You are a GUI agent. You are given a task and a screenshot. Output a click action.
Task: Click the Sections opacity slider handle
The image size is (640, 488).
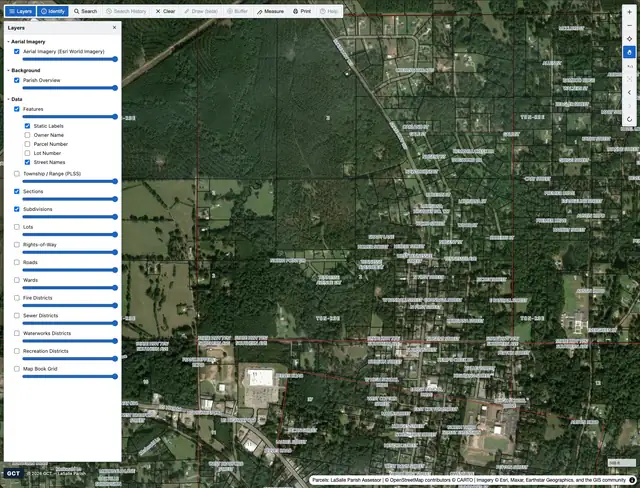115,199
